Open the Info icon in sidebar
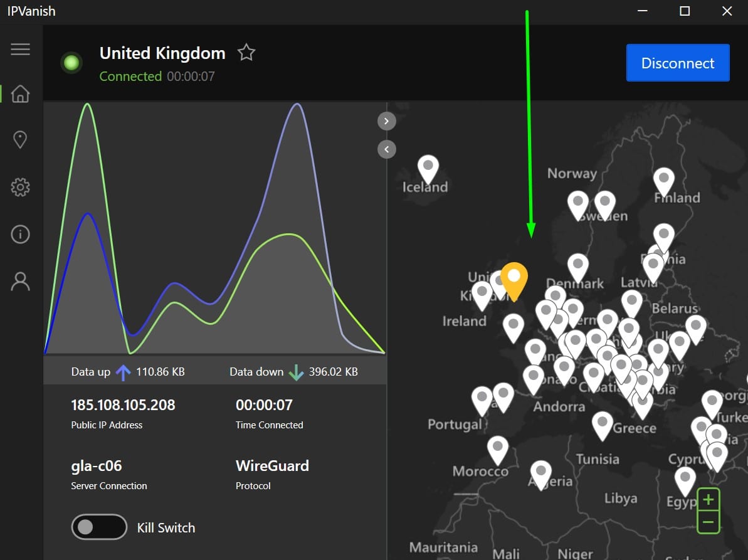This screenshot has height=560, width=748. pyautogui.click(x=21, y=234)
